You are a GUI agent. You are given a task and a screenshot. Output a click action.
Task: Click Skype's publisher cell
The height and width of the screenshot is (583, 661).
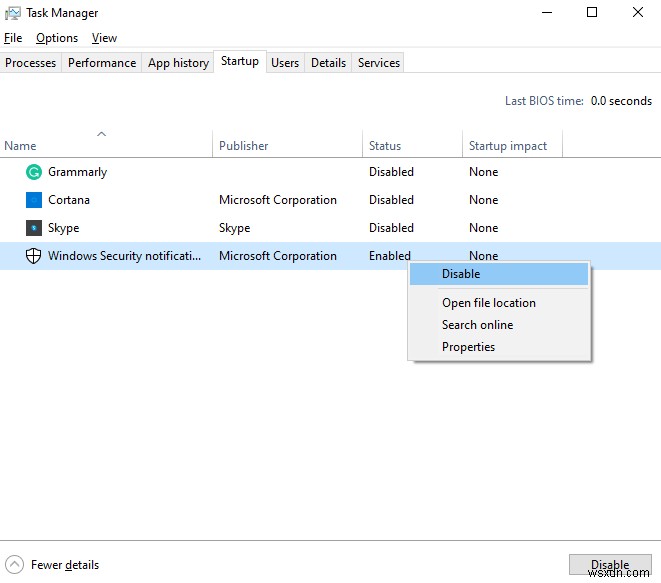[x=234, y=228]
